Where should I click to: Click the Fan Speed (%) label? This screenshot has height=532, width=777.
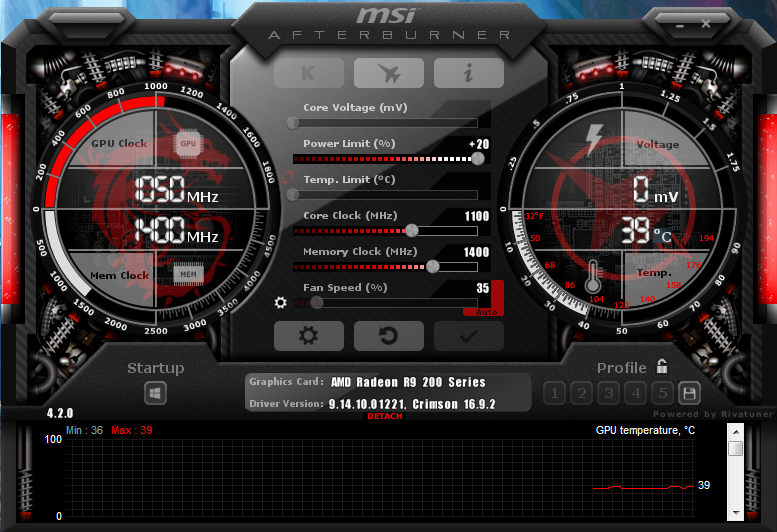point(345,288)
